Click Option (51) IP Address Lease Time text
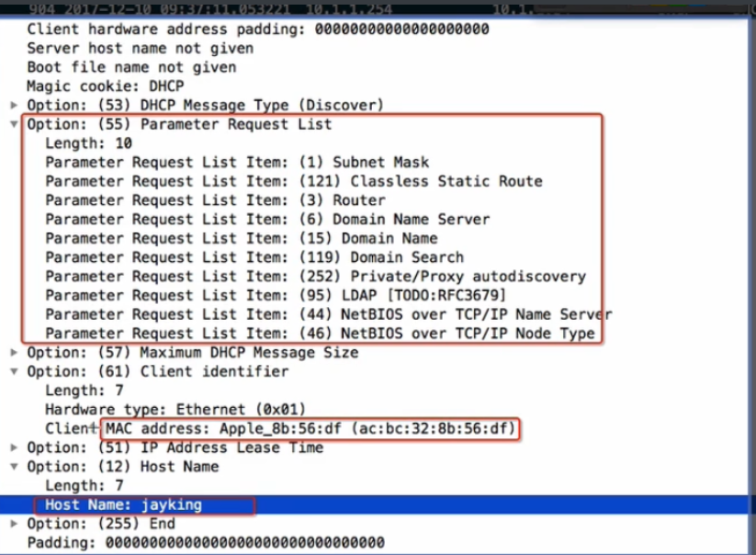 [175, 447]
